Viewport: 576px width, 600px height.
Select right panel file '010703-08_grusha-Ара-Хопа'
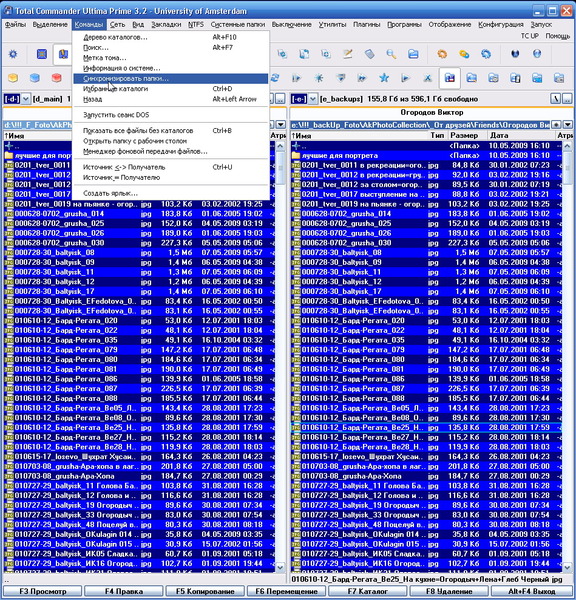426,476
